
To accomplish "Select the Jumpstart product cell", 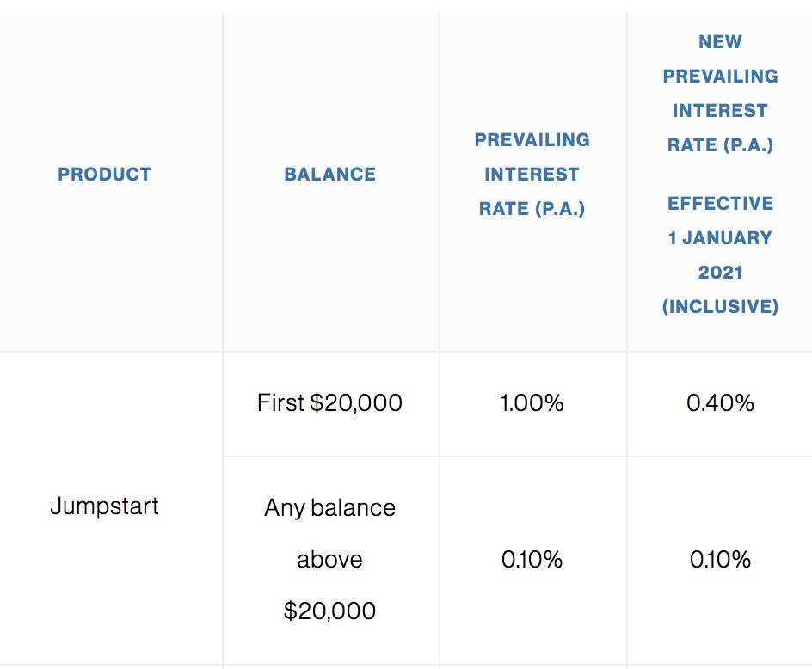I will click(x=104, y=506).
